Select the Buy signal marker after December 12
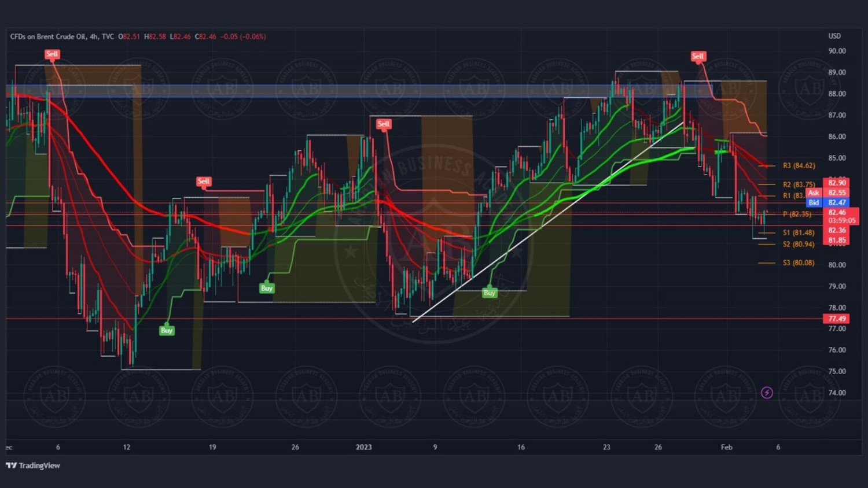 pos(167,331)
